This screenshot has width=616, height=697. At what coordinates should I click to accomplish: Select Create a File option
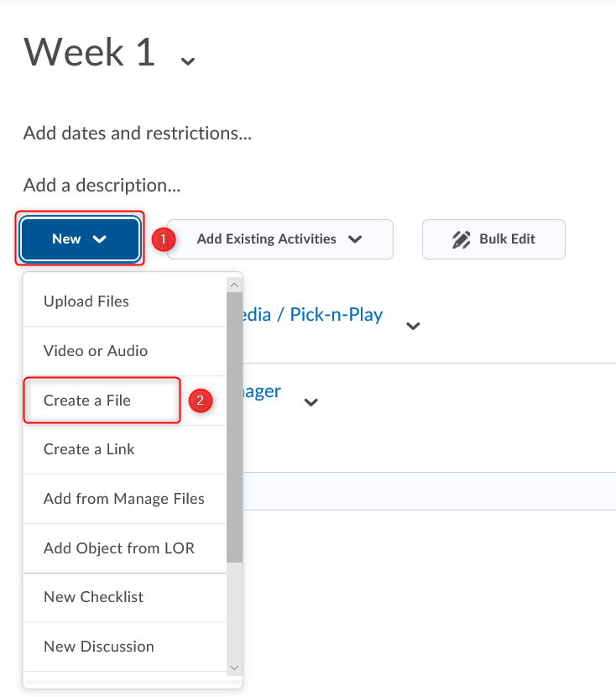coord(87,401)
